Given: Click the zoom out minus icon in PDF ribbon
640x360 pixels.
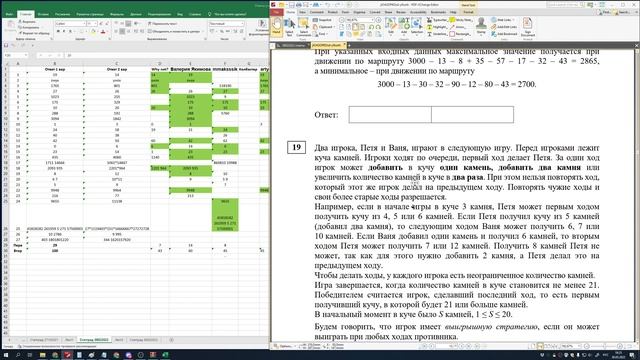Looking at the screenshot, I should point(342,20).
